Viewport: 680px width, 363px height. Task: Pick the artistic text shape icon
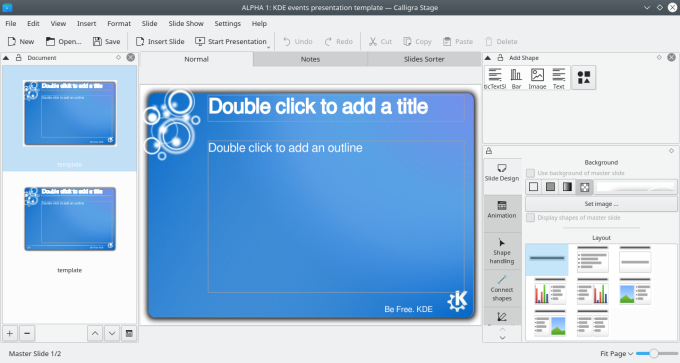pyautogui.click(x=495, y=78)
